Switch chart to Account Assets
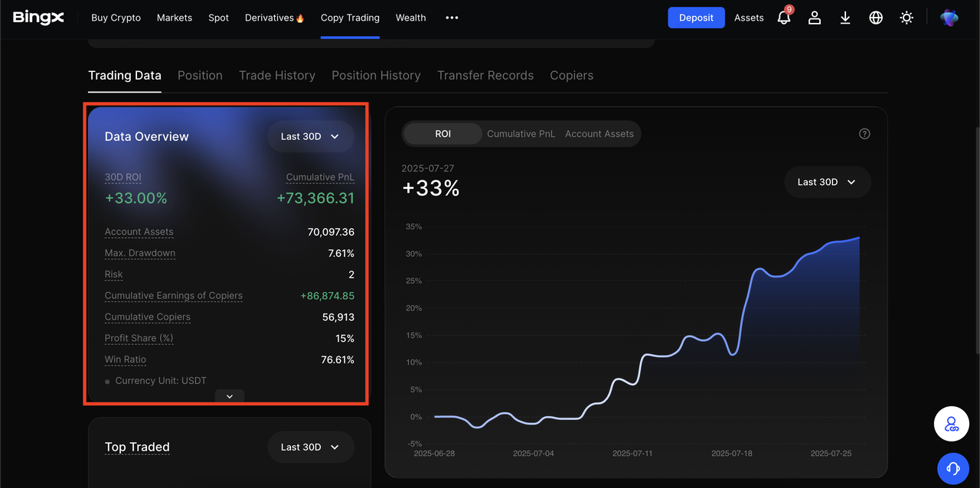The height and width of the screenshot is (488, 980). (x=599, y=134)
